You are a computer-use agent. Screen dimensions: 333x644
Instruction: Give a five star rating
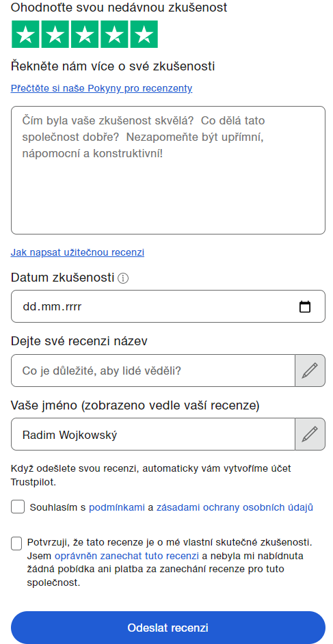coord(144,34)
